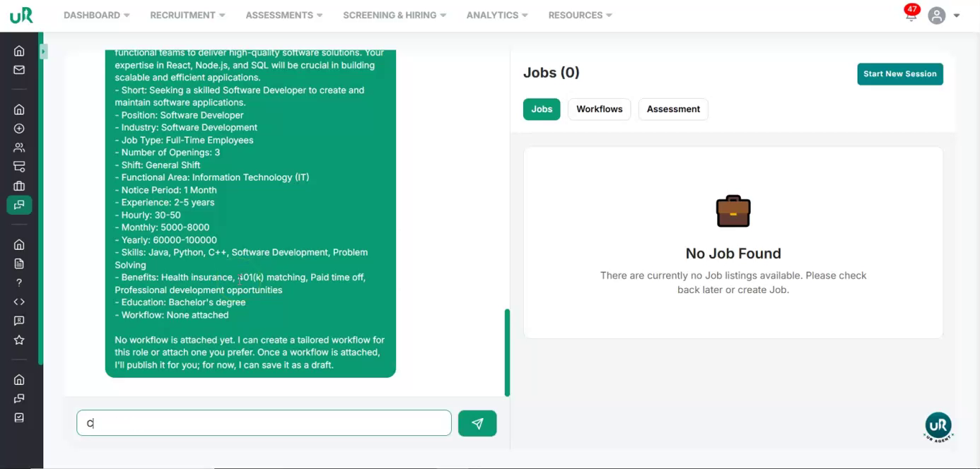Open the code brackets icon in sidebar

tap(19, 302)
